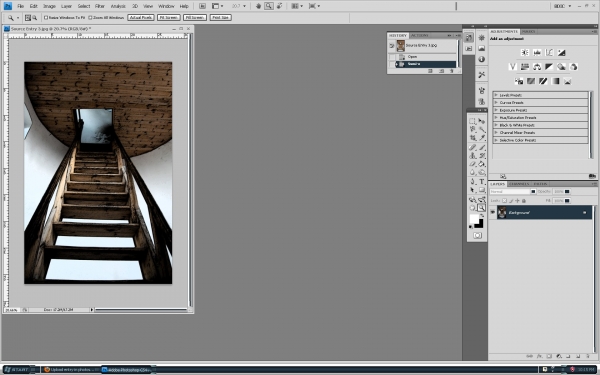
Task: Select the Crop tool
Action: (473, 138)
